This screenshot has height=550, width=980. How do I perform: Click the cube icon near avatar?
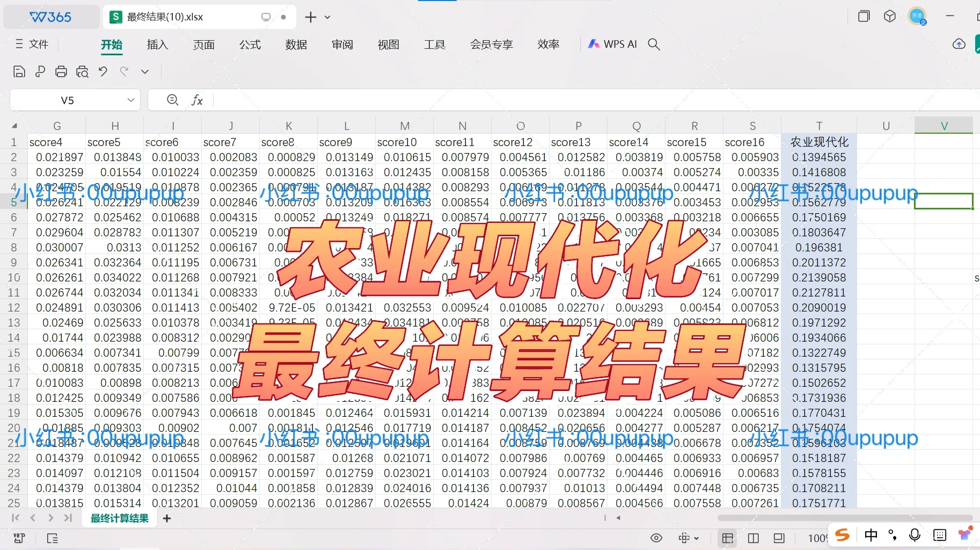890,16
